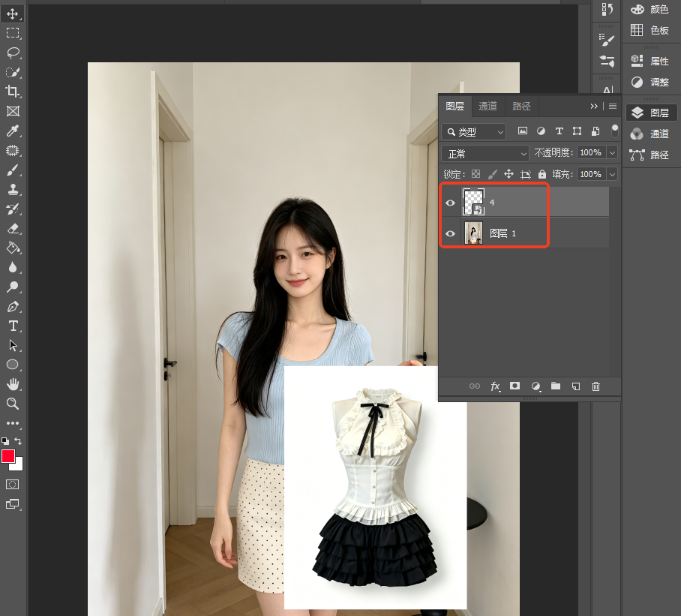681x616 pixels.
Task: Open the 不透明度 slider dropdown arrow
Action: pos(613,152)
